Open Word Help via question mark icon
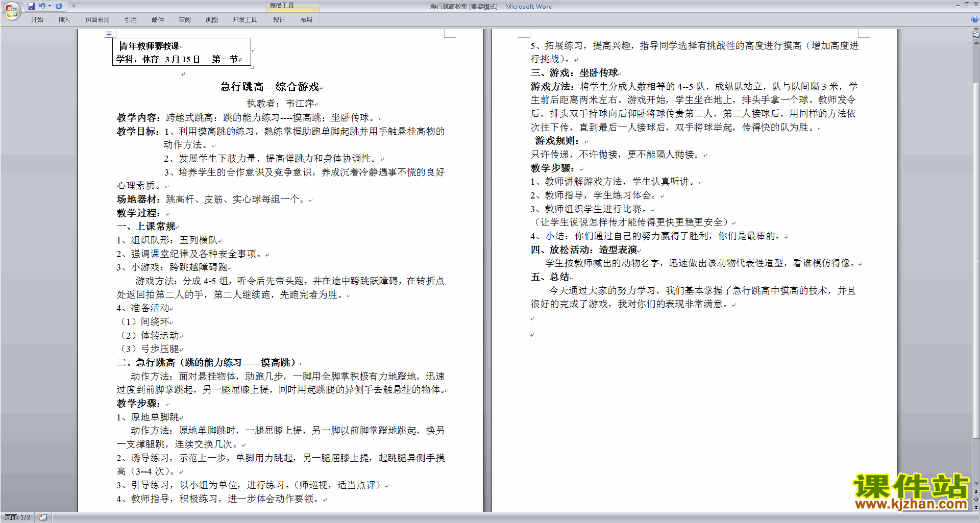This screenshot has height=523, width=980. pyautogui.click(x=975, y=19)
